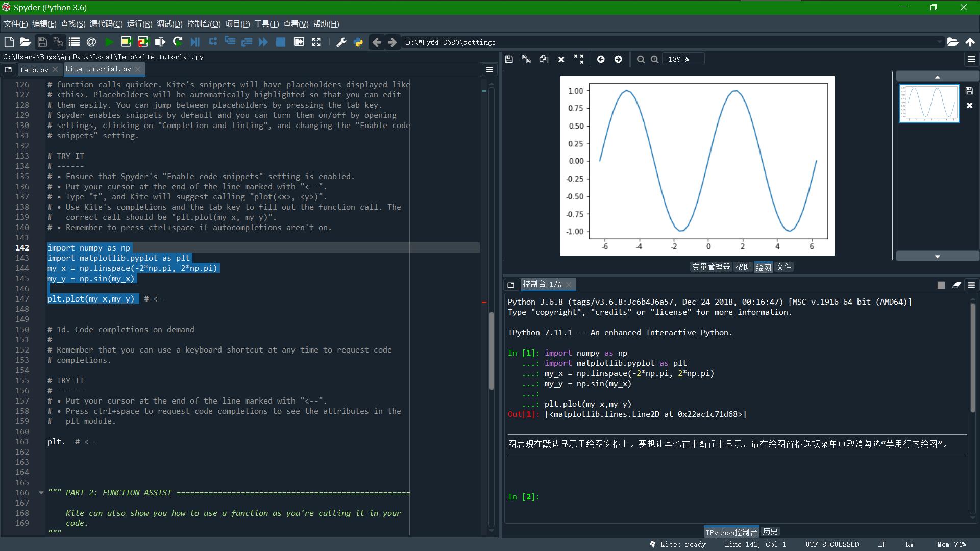Switch to 变量管理器 pane tab
Image resolution: width=980 pixels, height=551 pixels.
pyautogui.click(x=710, y=267)
